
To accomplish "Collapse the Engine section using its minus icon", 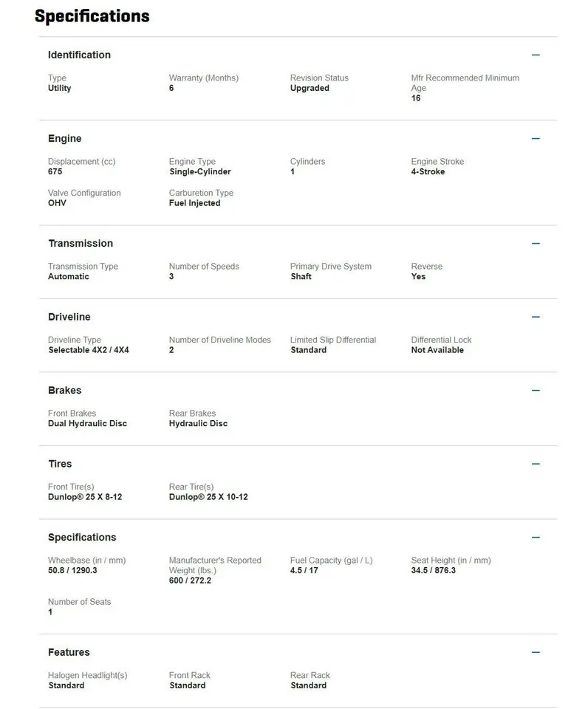I will click(536, 139).
